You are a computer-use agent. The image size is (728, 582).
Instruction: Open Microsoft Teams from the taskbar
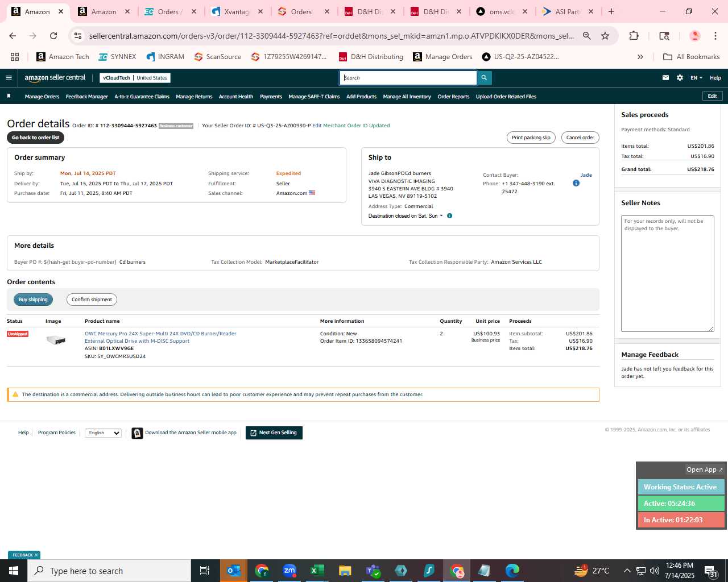(x=373, y=571)
